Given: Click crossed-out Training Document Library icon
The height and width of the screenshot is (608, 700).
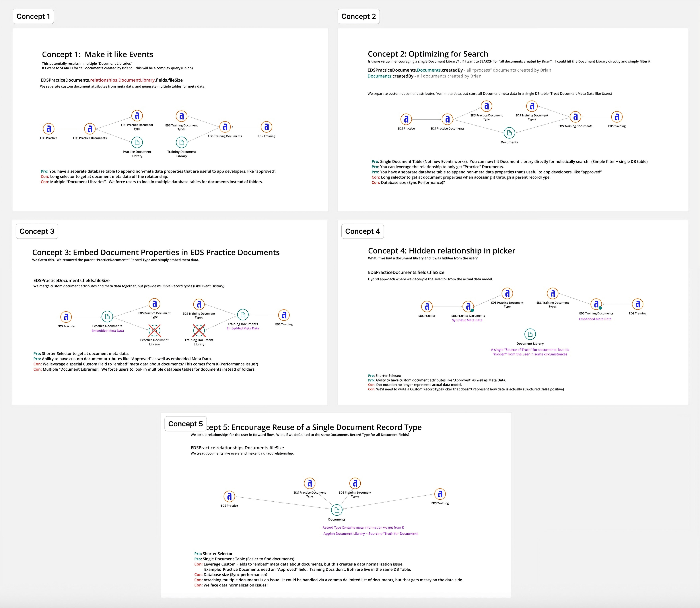Looking at the screenshot, I should coord(199,331).
